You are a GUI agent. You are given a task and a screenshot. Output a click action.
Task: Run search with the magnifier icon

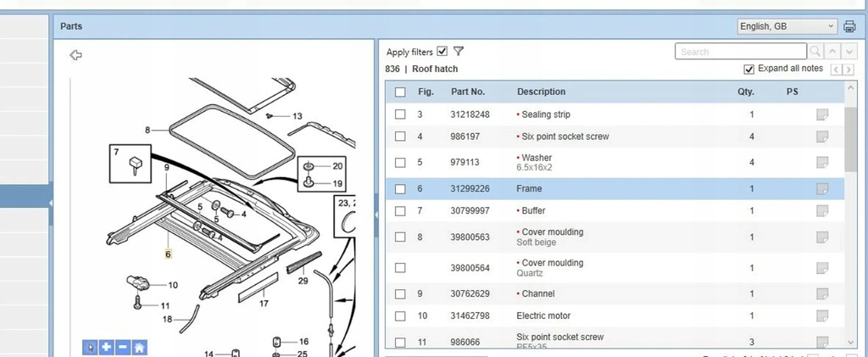815,52
